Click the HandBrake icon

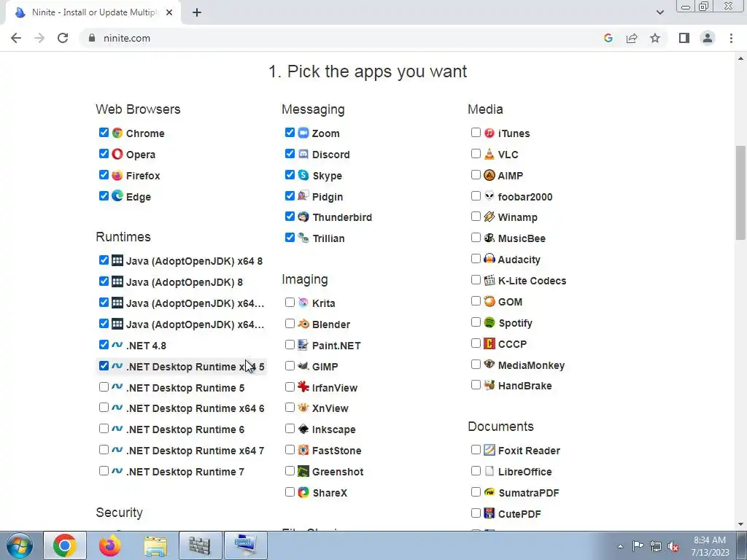click(x=489, y=385)
